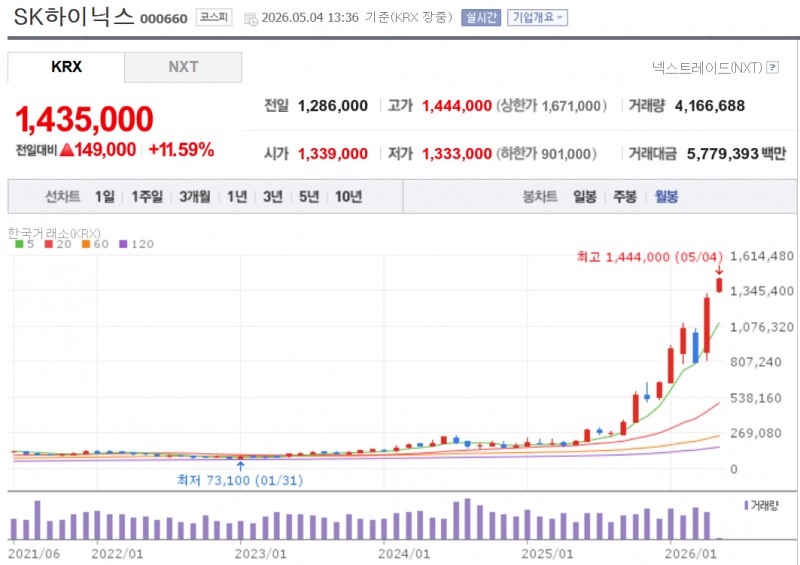
Task: Click the 2026/01 x-axis date label
Action: pos(690,554)
